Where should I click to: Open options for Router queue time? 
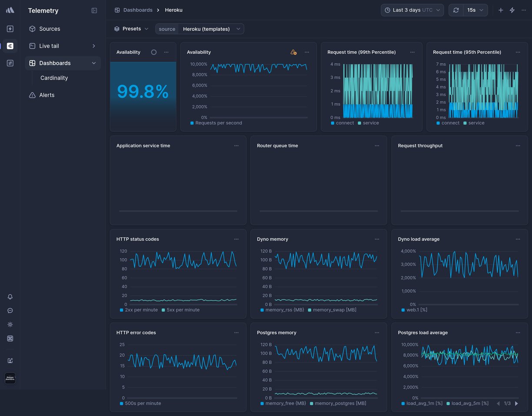tap(377, 146)
